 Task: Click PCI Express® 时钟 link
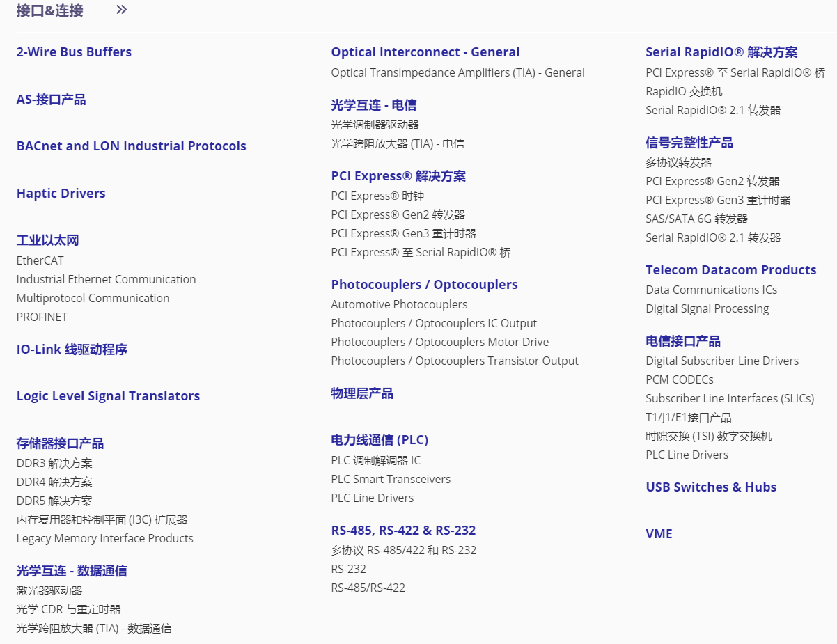click(x=378, y=196)
